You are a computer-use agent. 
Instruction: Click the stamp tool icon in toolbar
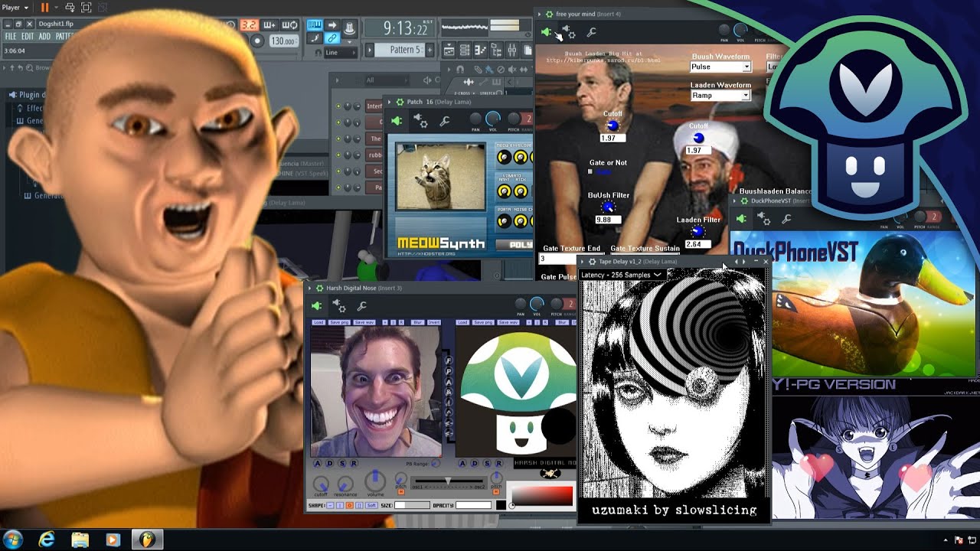pyautogui.click(x=350, y=28)
